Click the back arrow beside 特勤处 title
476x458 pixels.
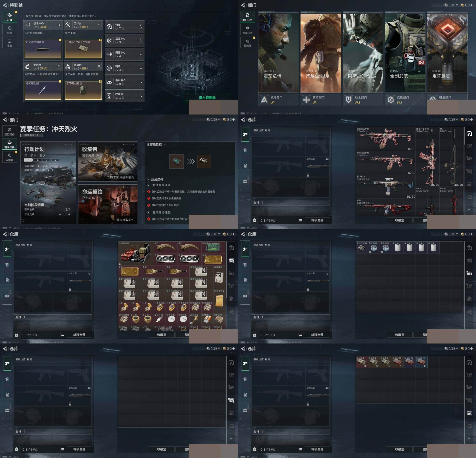point(5,5)
